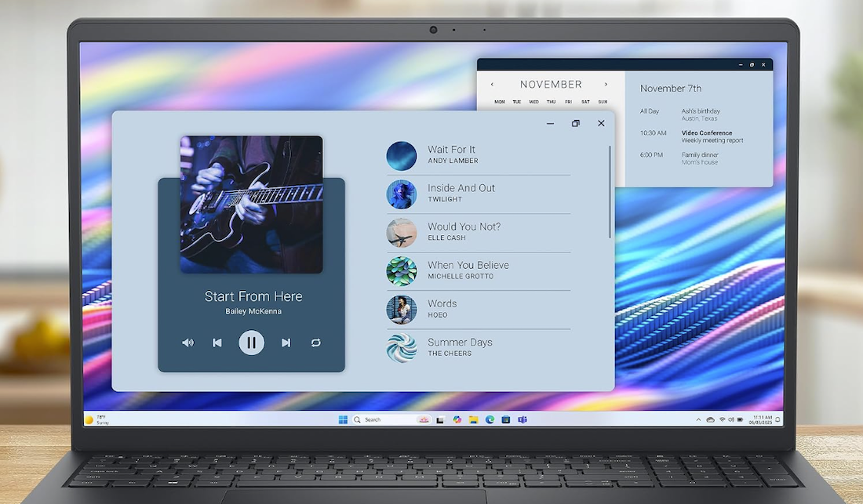Go to the previous month before November
This screenshot has height=504, width=863.
492,85
